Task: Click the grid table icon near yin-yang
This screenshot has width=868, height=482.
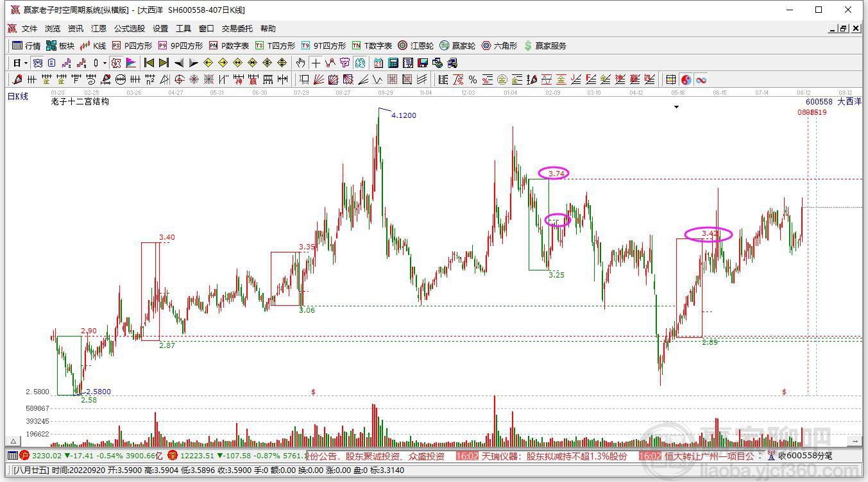Action: point(671,79)
